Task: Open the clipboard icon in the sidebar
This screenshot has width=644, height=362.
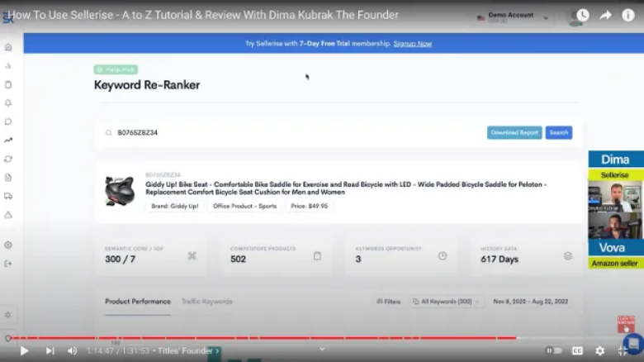Action: (x=8, y=84)
